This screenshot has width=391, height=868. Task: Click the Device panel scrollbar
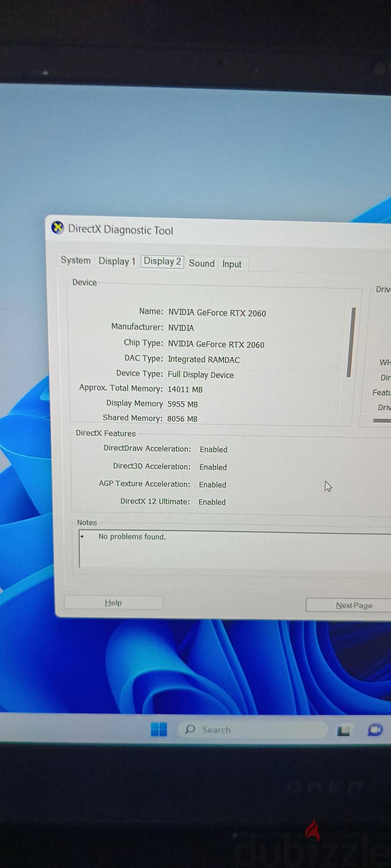point(351,342)
